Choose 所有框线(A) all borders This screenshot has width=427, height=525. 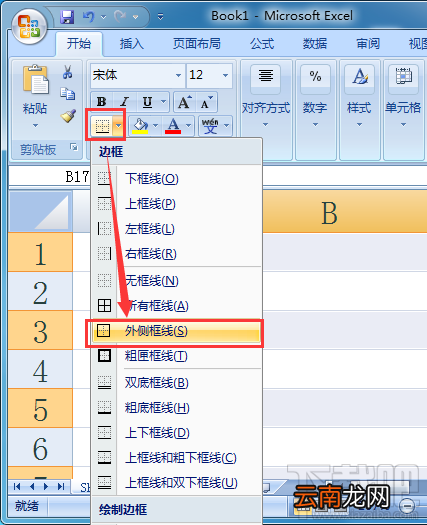176,306
